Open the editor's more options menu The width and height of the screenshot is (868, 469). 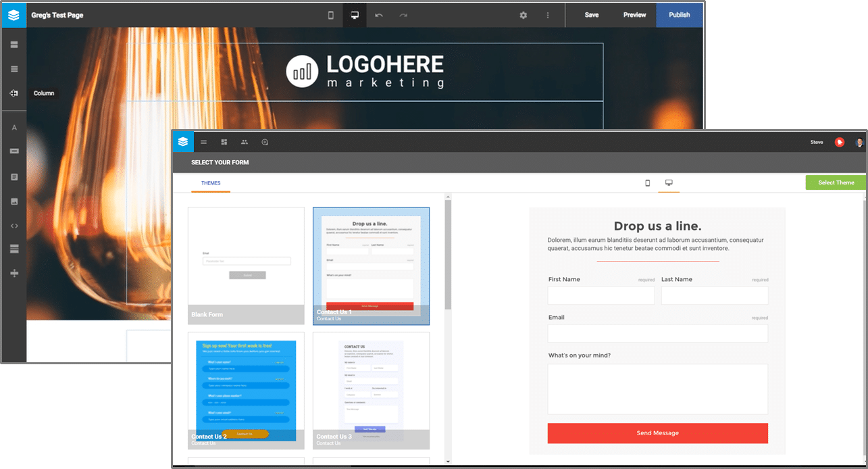click(x=548, y=15)
